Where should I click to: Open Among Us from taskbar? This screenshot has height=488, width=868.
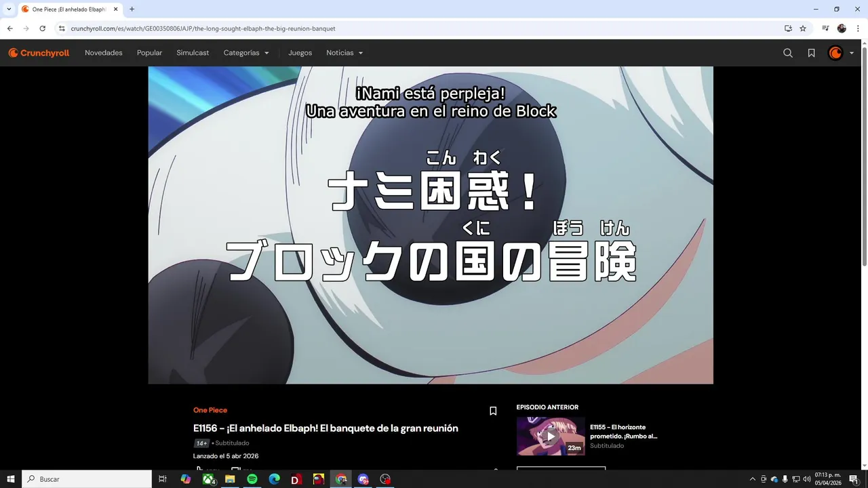319,479
